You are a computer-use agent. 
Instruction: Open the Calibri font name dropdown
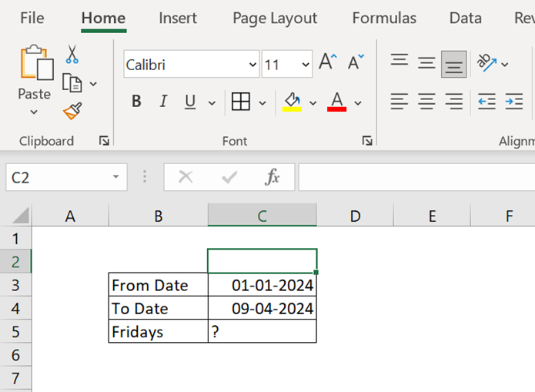click(x=252, y=64)
